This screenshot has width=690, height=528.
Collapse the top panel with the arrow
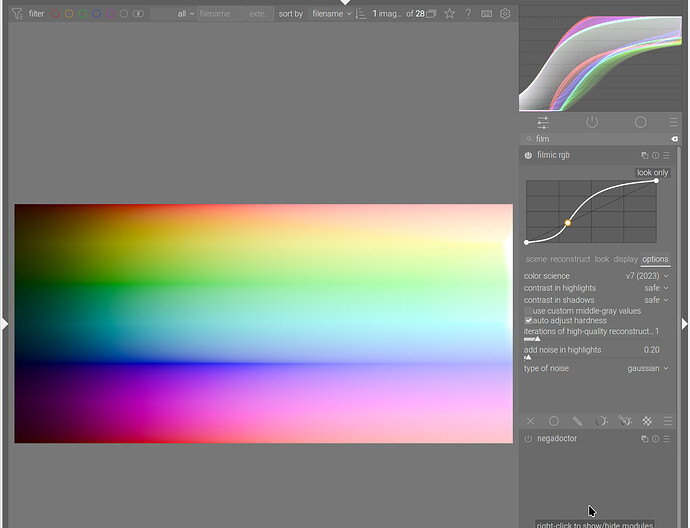click(x=345, y=2)
